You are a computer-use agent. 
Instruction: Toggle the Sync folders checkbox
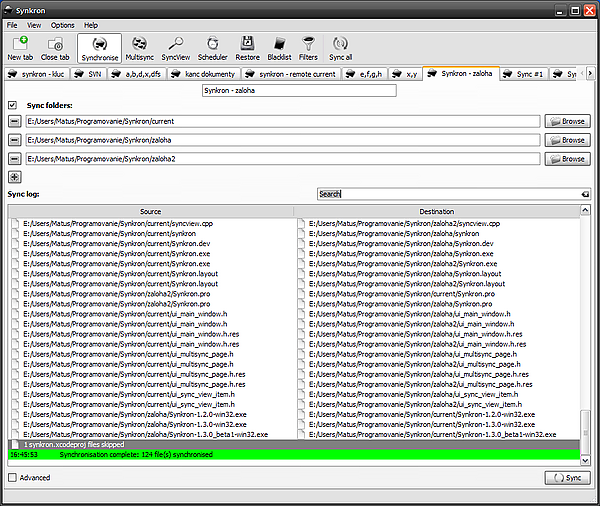(x=13, y=105)
